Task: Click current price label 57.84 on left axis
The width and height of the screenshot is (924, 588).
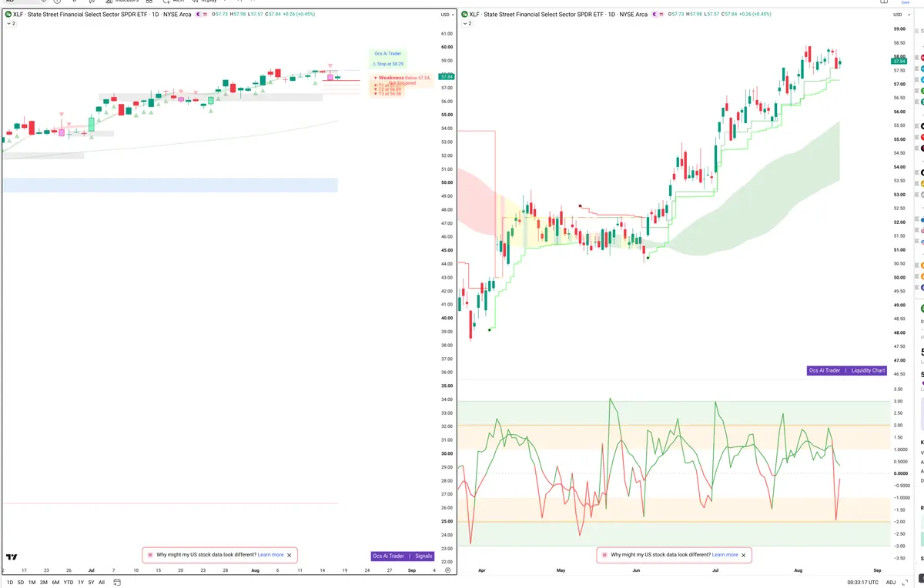Action: pyautogui.click(x=447, y=76)
